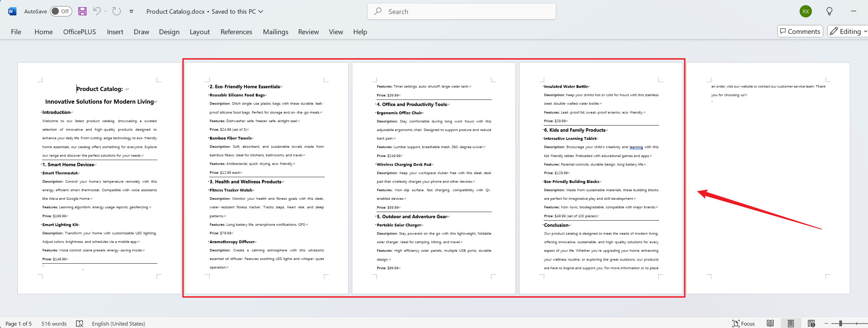868x328 pixels.
Task: Expand Customize Quick Access Toolbar dropdown
Action: (x=131, y=11)
